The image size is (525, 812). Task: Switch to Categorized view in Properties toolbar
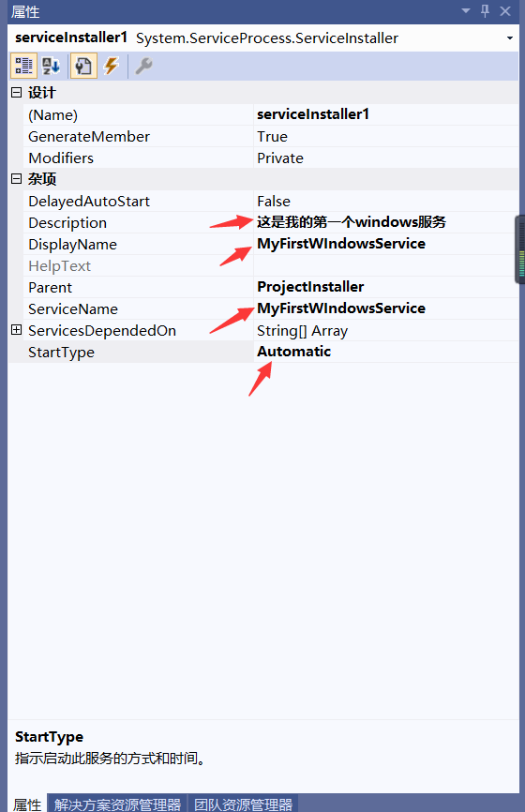point(23,66)
